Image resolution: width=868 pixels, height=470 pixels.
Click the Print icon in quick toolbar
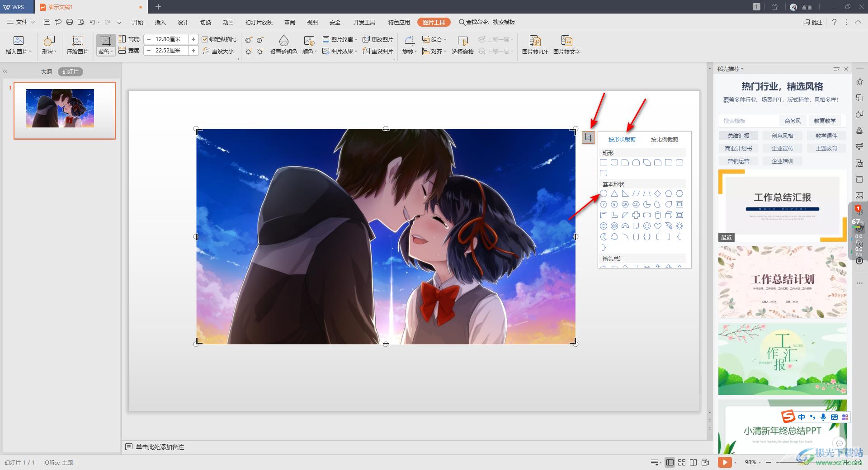click(70, 22)
